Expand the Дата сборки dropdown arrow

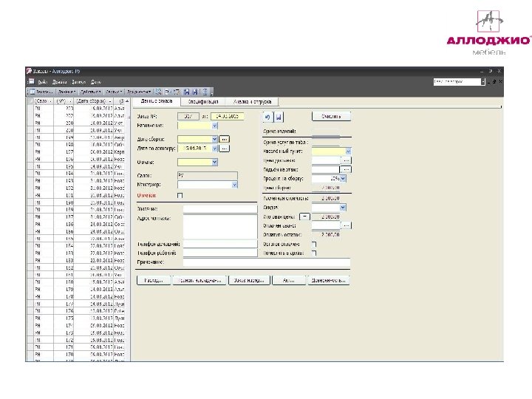point(214,139)
